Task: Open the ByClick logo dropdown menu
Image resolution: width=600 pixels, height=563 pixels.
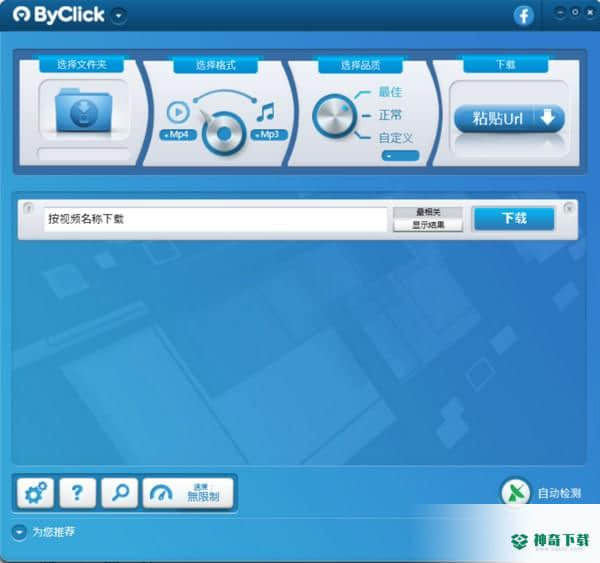Action: point(119,16)
